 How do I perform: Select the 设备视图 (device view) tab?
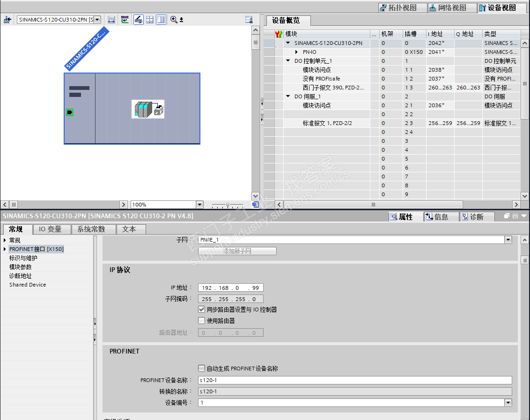click(501, 8)
